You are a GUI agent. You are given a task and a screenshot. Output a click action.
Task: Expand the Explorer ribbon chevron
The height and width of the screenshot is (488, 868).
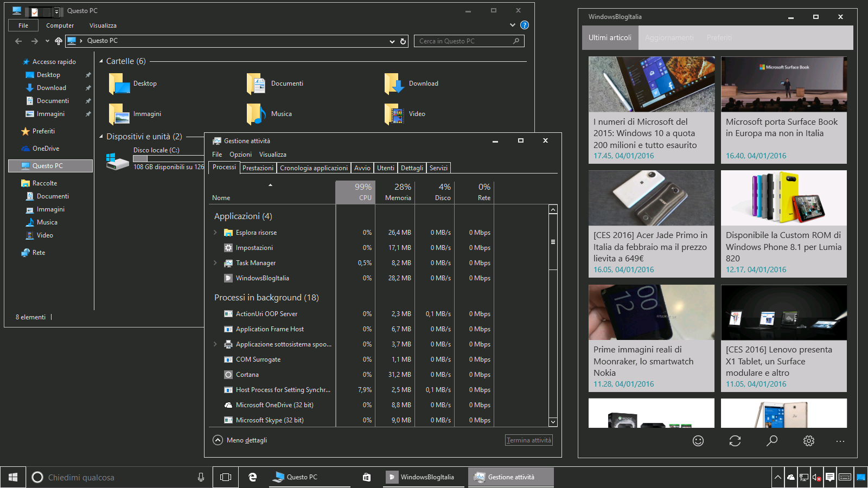pyautogui.click(x=513, y=25)
